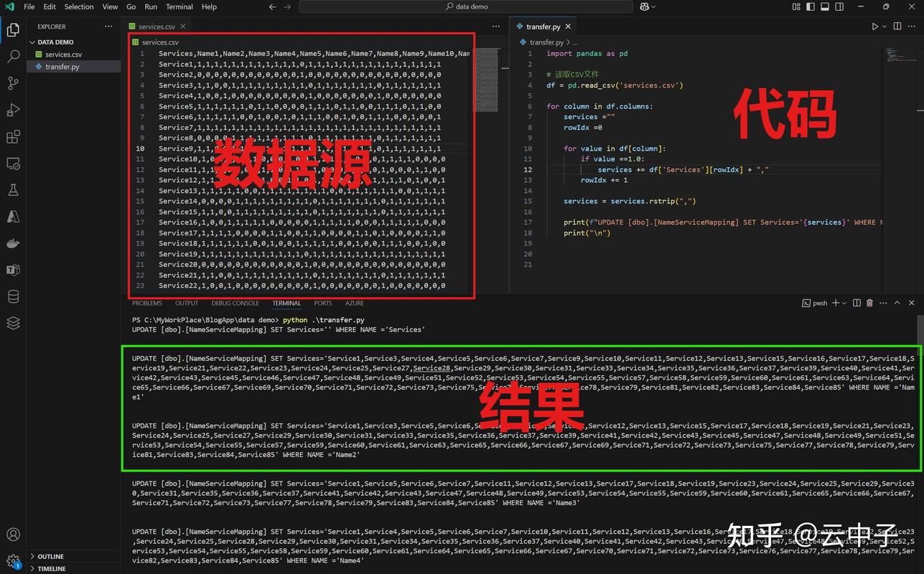
Task: Close the terminal panel
Action: pyautogui.click(x=910, y=304)
